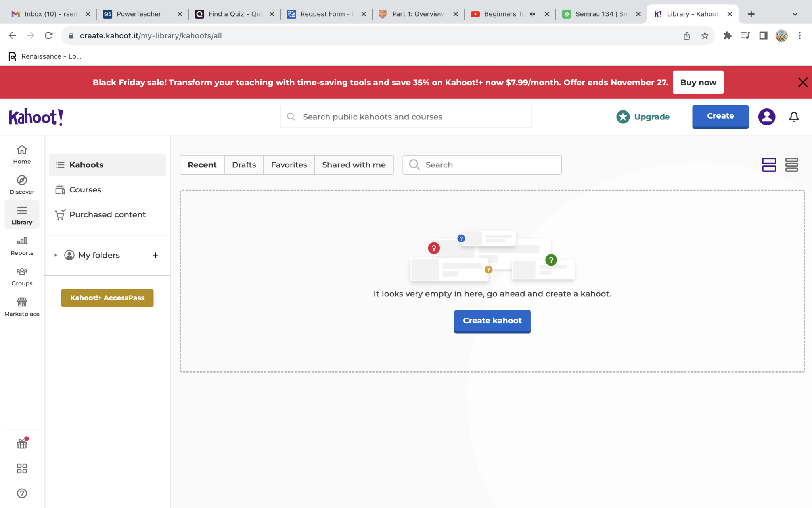Click the help question mark icon
The image size is (812, 508).
tap(22, 493)
